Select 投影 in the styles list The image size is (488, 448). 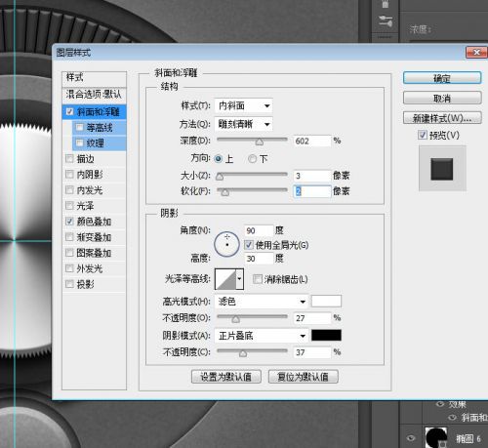(94, 284)
